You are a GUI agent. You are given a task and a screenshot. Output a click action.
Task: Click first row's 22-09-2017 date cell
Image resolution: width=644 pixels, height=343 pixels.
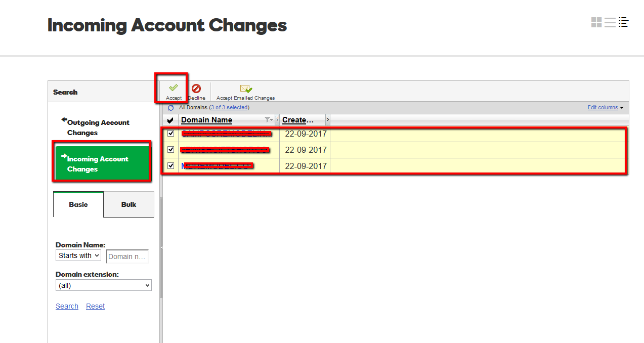click(x=306, y=134)
